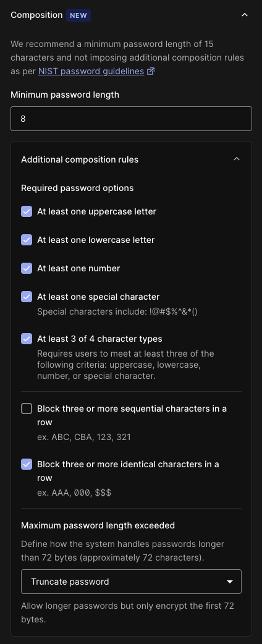Viewport: 262px width, 644px height.
Task: Click the At least one special character label
Action: coord(98,297)
